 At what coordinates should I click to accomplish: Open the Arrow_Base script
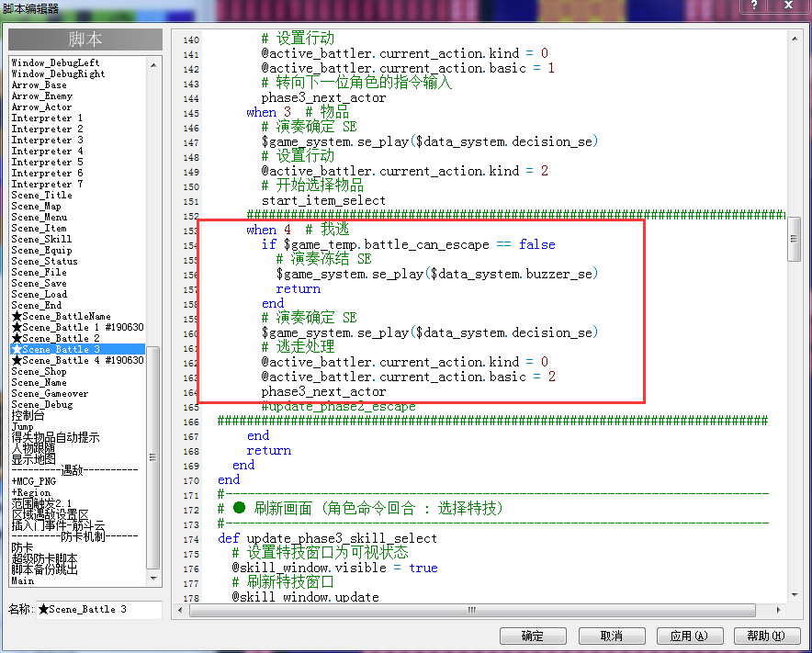[39, 84]
